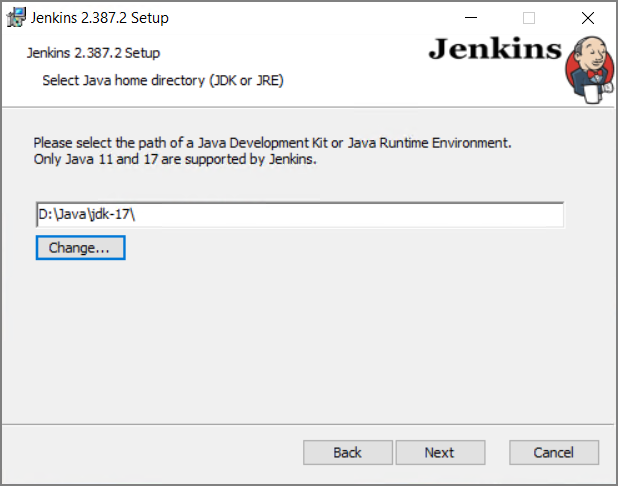Click "Only Java 11 and 17 are supported" text
Viewport: 618px width, 486px height.
click(x=175, y=159)
